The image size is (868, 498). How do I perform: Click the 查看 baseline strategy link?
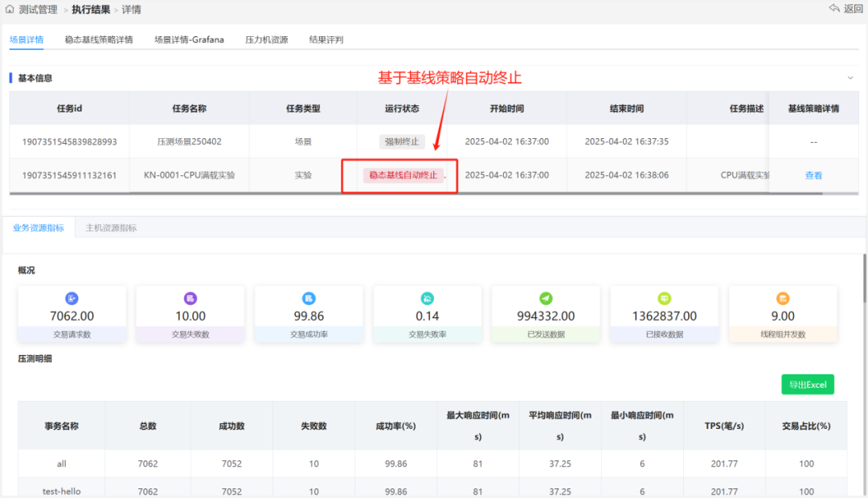pyautogui.click(x=813, y=175)
